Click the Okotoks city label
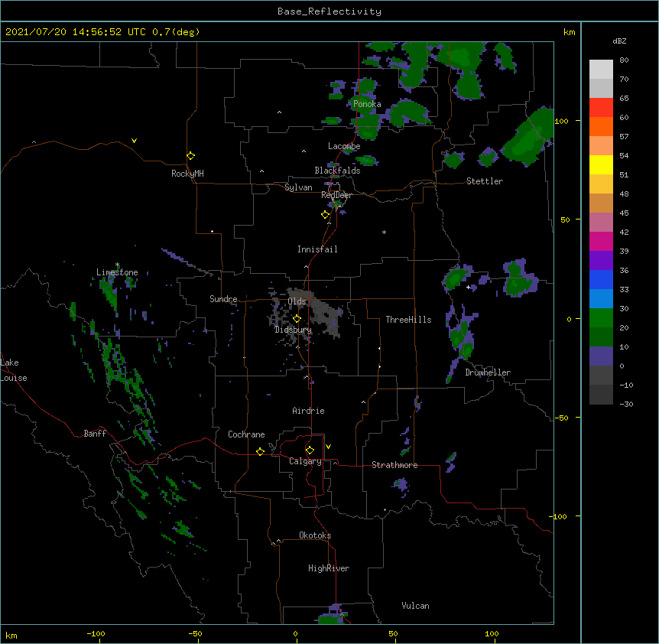The image size is (659, 644). [315, 535]
